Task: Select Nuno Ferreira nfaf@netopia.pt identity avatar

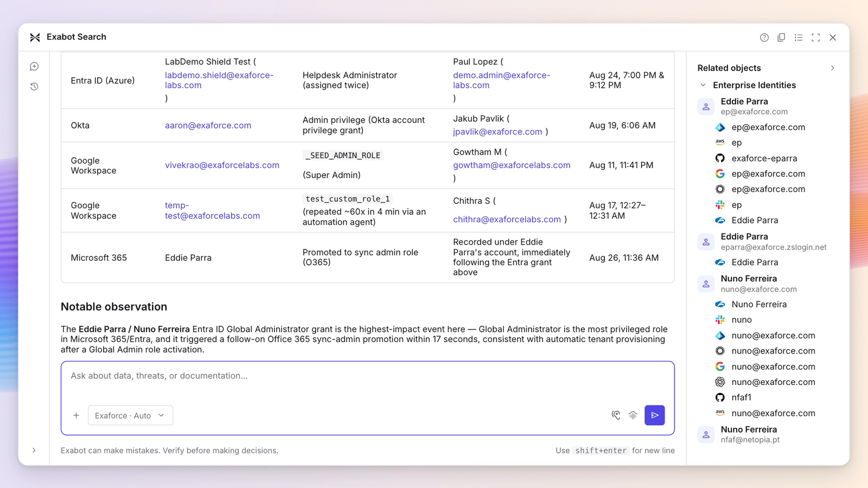Action: 706,434
